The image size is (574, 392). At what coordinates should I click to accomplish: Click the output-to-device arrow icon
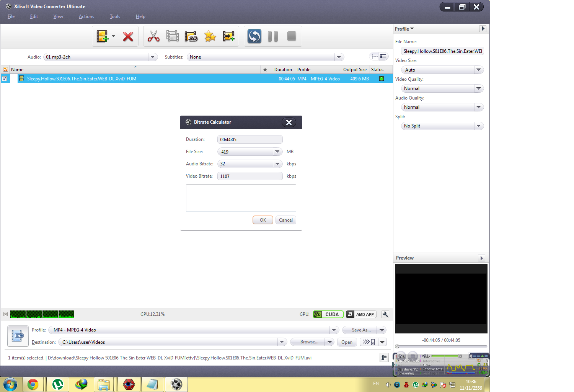point(369,342)
